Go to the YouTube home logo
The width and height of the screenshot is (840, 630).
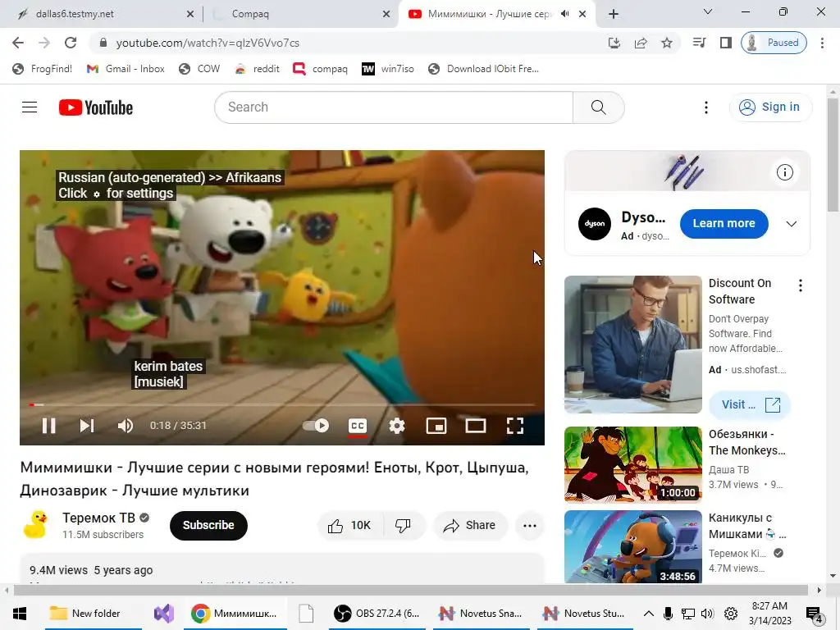(x=96, y=107)
